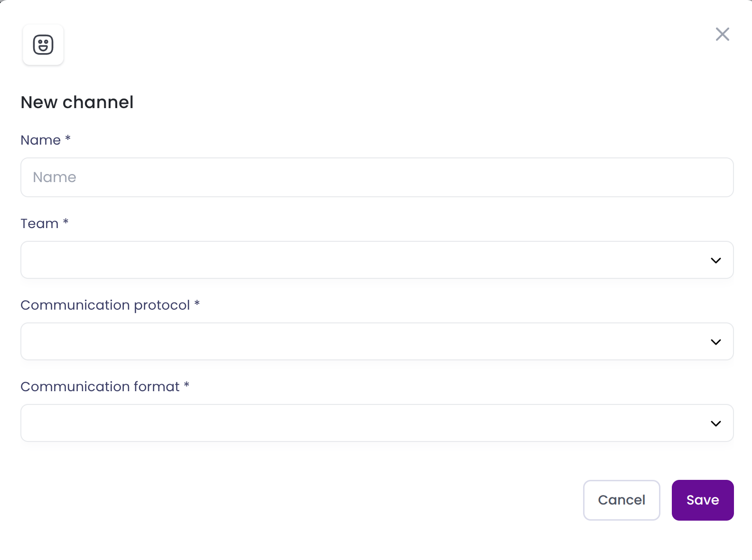Viewport: 752px width, 560px height.
Task: Click the Communication format label text
Action: (100, 387)
